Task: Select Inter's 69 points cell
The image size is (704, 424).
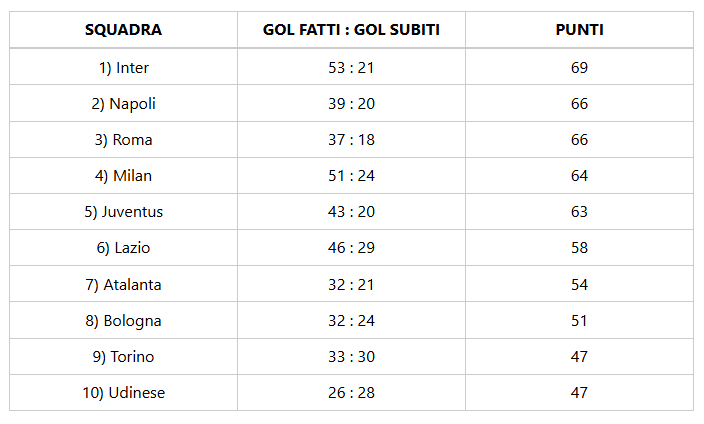Action: click(x=579, y=67)
